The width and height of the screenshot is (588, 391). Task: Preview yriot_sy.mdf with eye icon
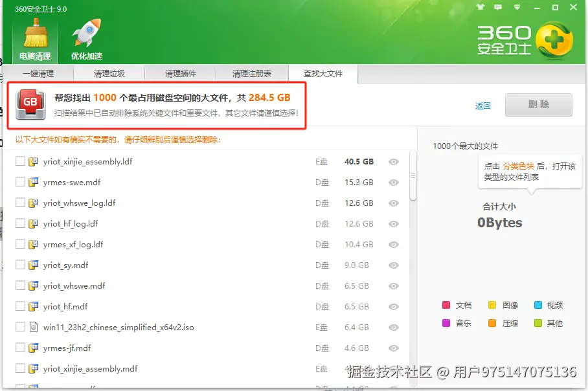393,265
